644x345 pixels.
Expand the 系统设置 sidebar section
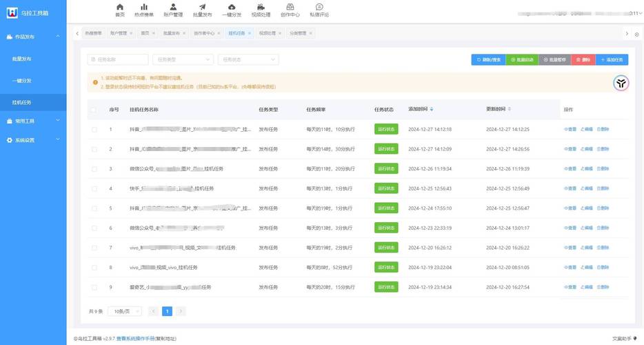pos(33,140)
